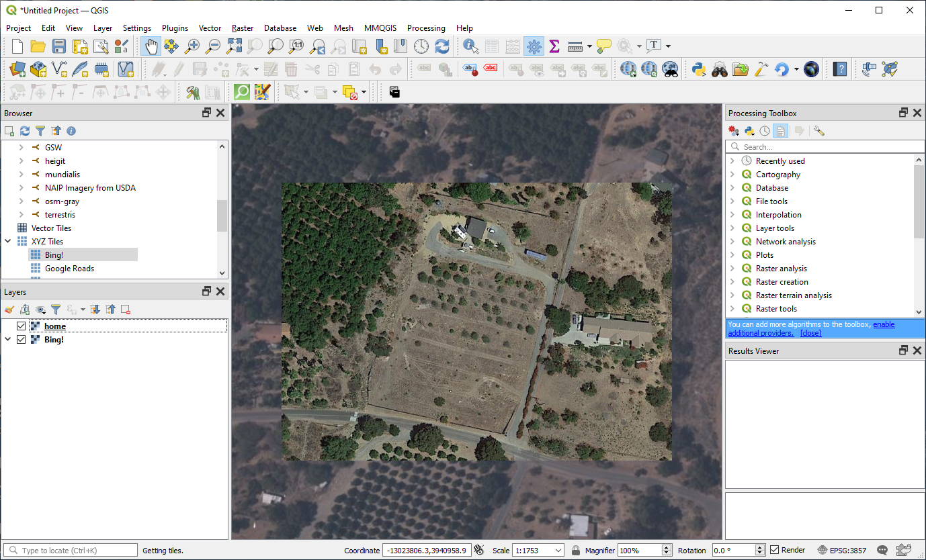
Task: Click the Type to locate search box
Action: pyautogui.click(x=70, y=550)
